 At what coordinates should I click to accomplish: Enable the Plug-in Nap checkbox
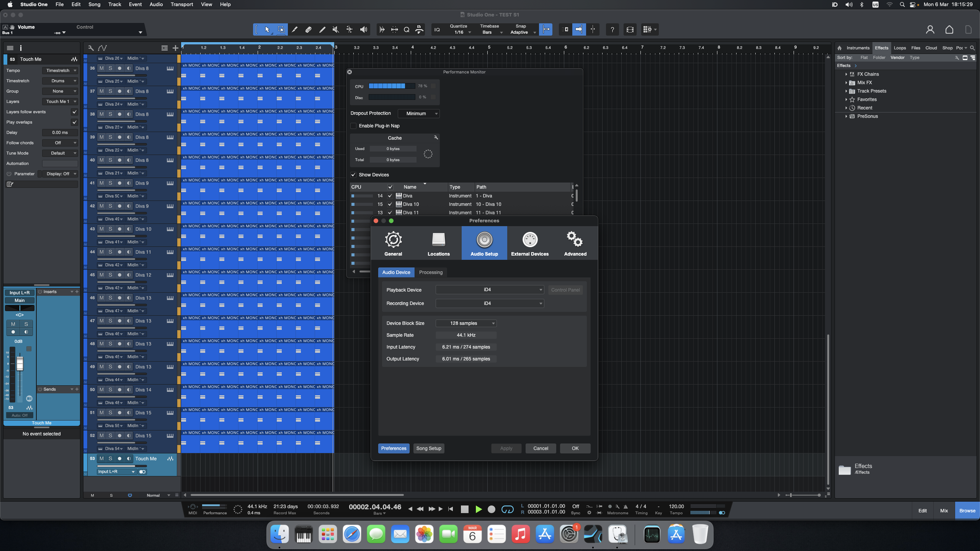(x=353, y=126)
